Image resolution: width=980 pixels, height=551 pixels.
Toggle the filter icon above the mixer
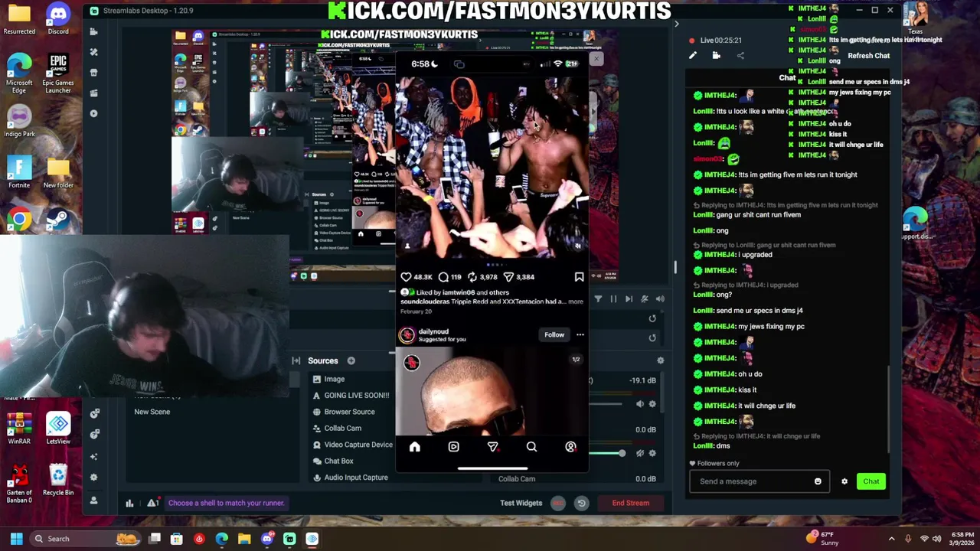tap(598, 299)
